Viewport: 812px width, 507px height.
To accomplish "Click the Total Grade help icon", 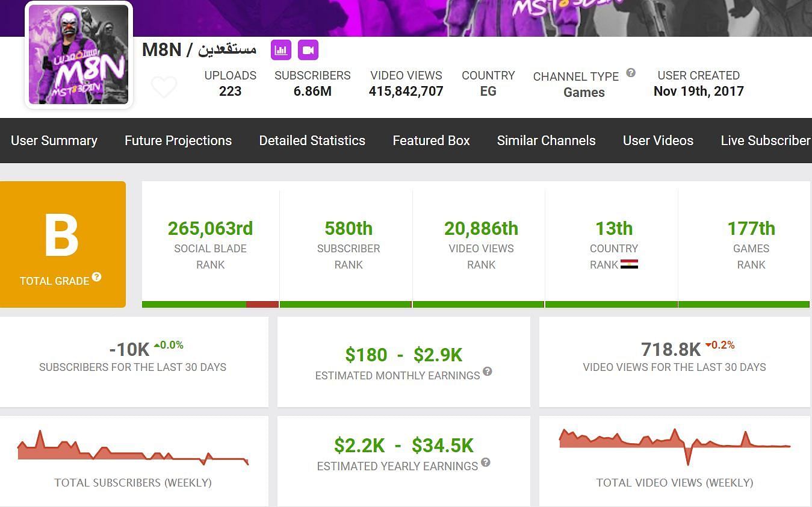I will (x=96, y=277).
